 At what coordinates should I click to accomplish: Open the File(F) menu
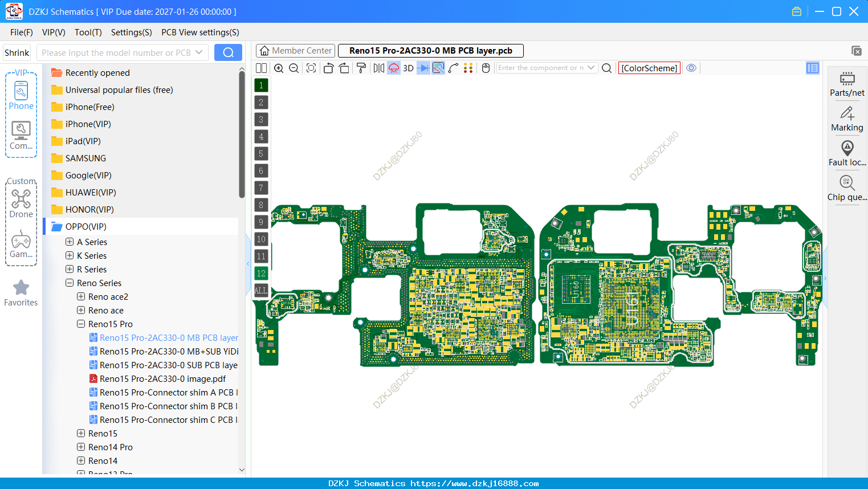[x=22, y=32]
